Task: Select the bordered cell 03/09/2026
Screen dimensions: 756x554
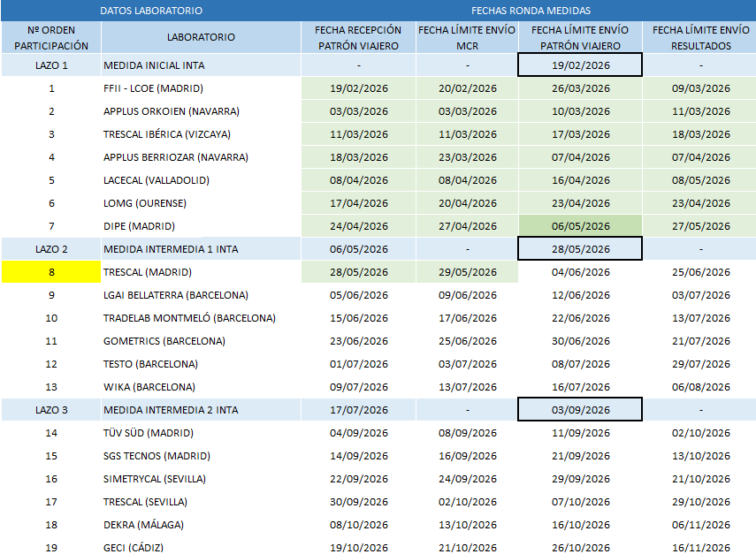Action: [580, 409]
